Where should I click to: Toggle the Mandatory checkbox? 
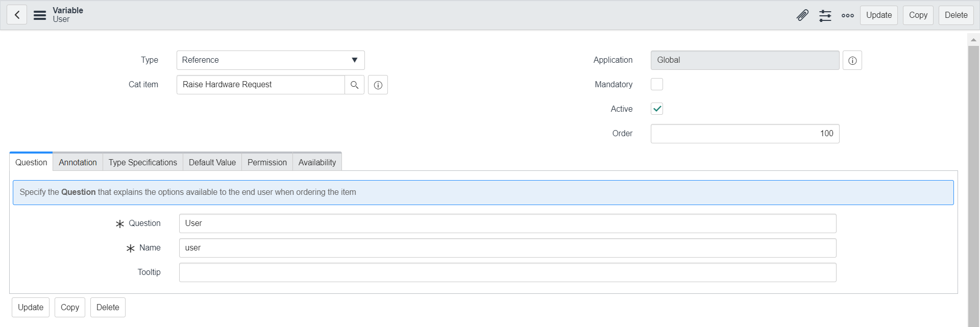[x=657, y=84]
